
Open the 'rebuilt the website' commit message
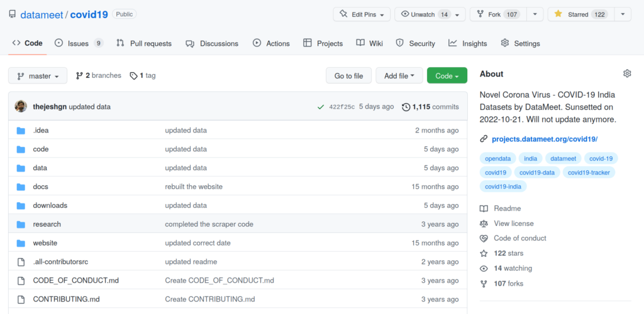point(194,187)
